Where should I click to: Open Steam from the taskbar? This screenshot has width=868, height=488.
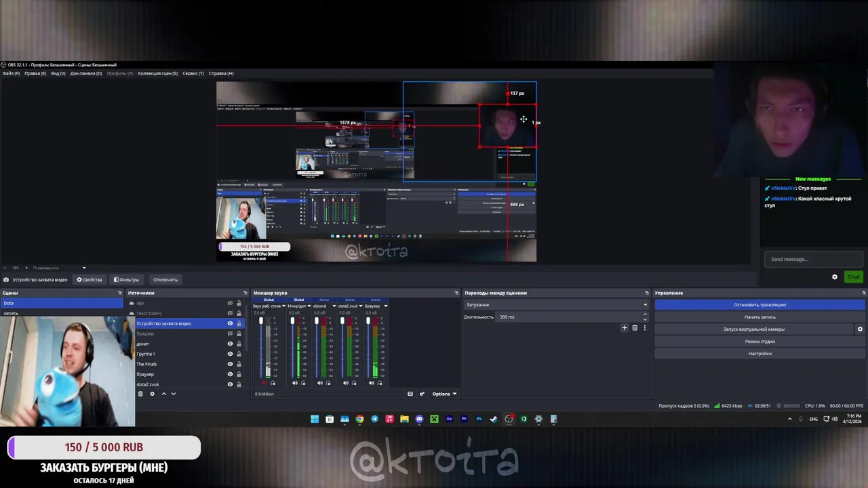(x=494, y=419)
